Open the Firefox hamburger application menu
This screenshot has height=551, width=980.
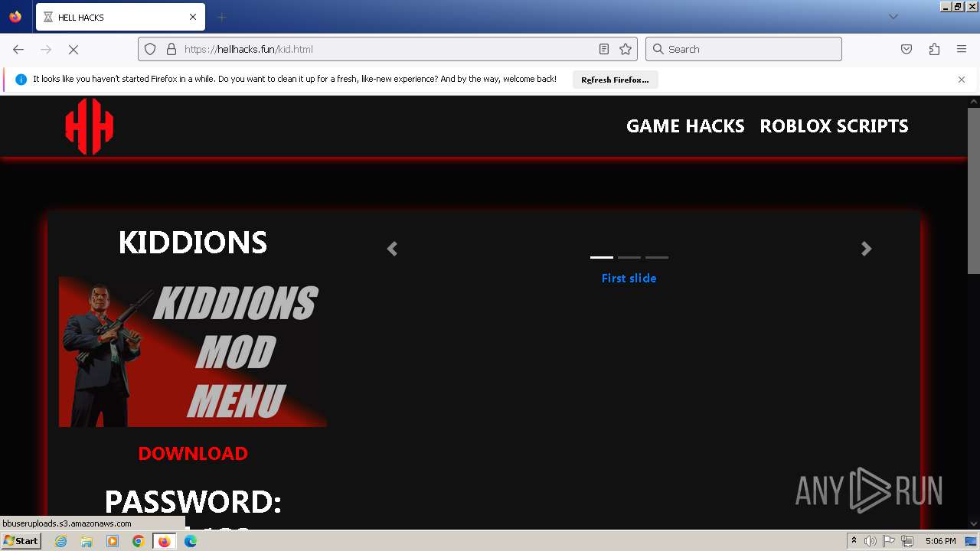pos(962,49)
